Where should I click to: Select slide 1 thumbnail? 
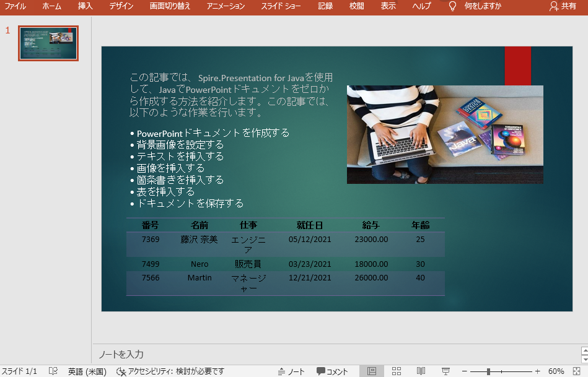click(48, 43)
